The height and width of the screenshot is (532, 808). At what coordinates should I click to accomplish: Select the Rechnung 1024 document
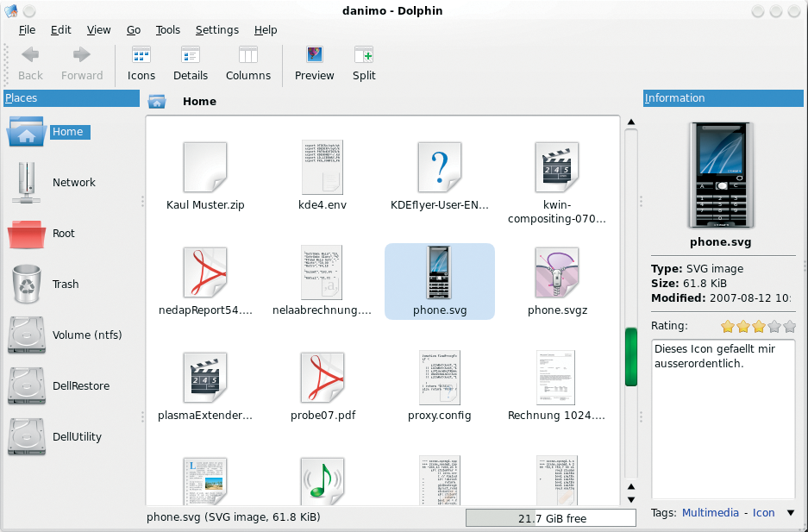556,386
